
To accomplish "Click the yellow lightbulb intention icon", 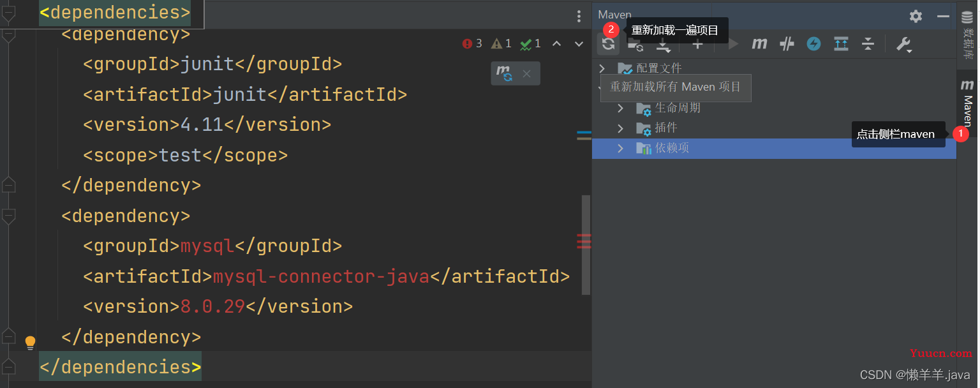I will click(x=30, y=343).
